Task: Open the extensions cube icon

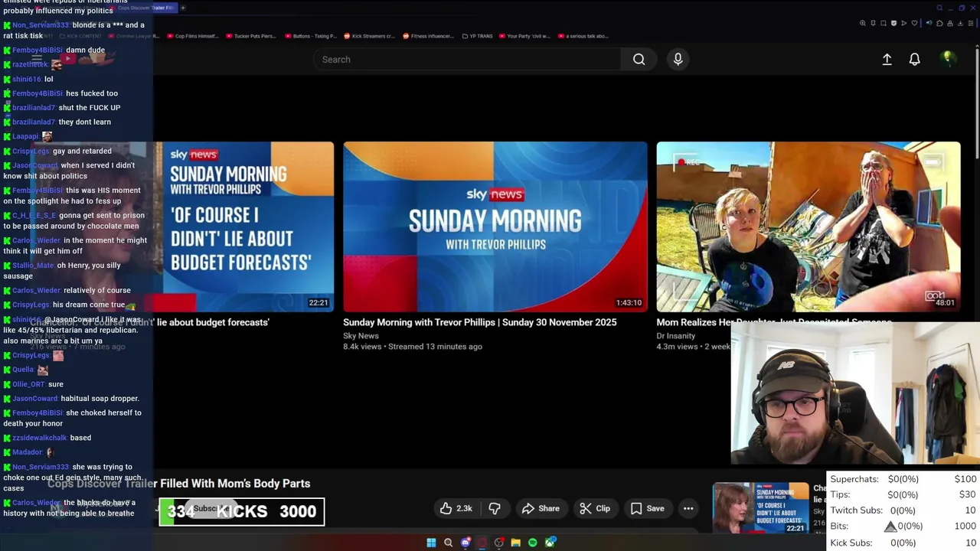Action: [x=939, y=23]
